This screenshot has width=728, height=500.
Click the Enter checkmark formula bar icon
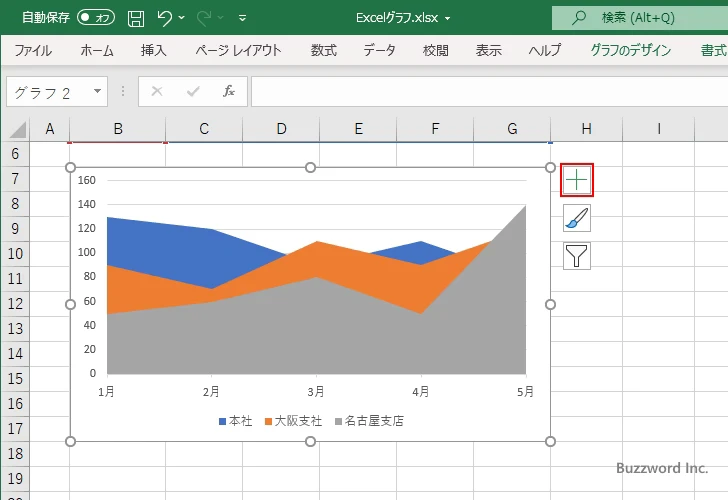pyautogui.click(x=193, y=91)
